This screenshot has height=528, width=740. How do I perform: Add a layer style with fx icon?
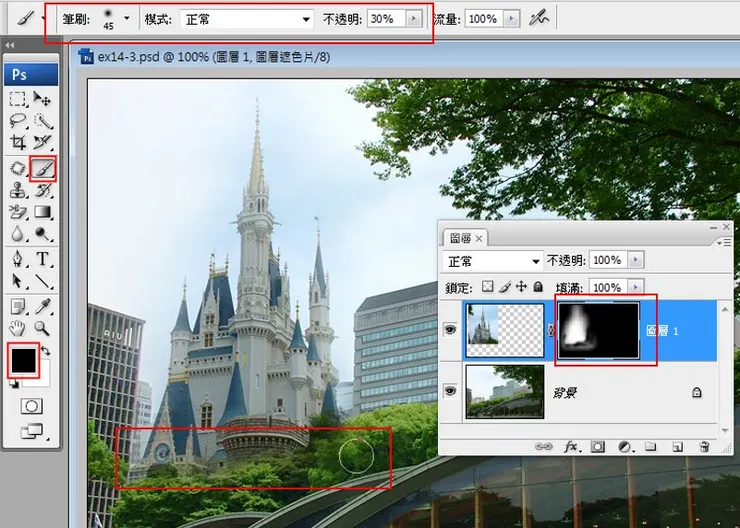(x=572, y=446)
